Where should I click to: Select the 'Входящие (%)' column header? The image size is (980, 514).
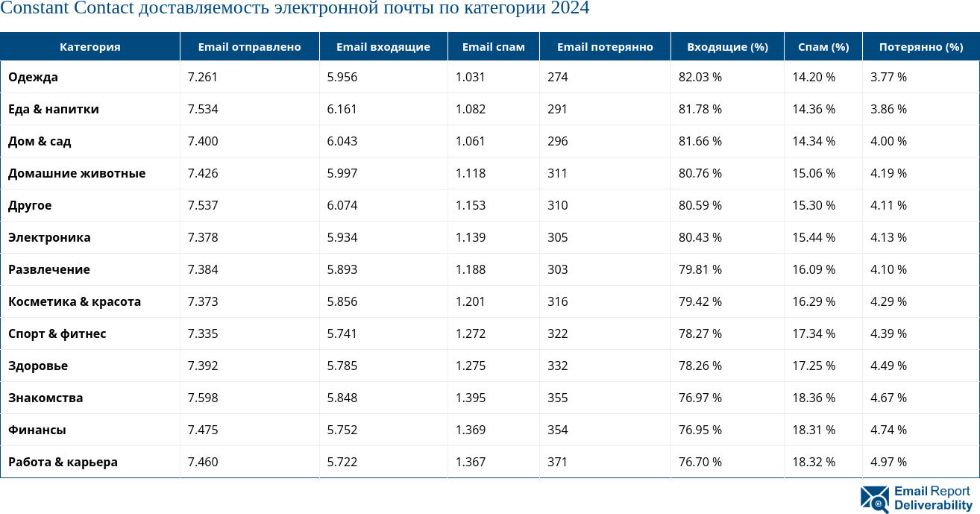(726, 47)
